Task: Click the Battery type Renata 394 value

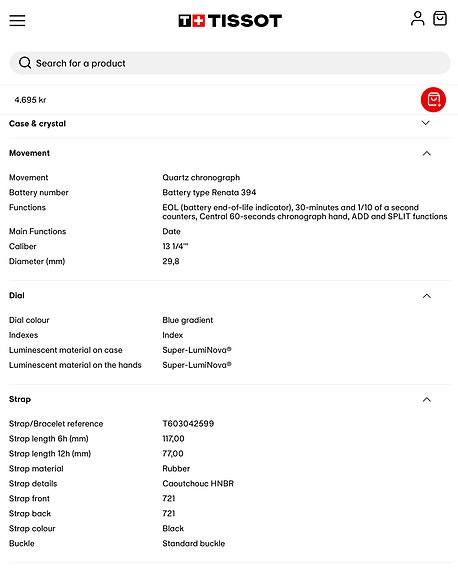Action: click(209, 193)
